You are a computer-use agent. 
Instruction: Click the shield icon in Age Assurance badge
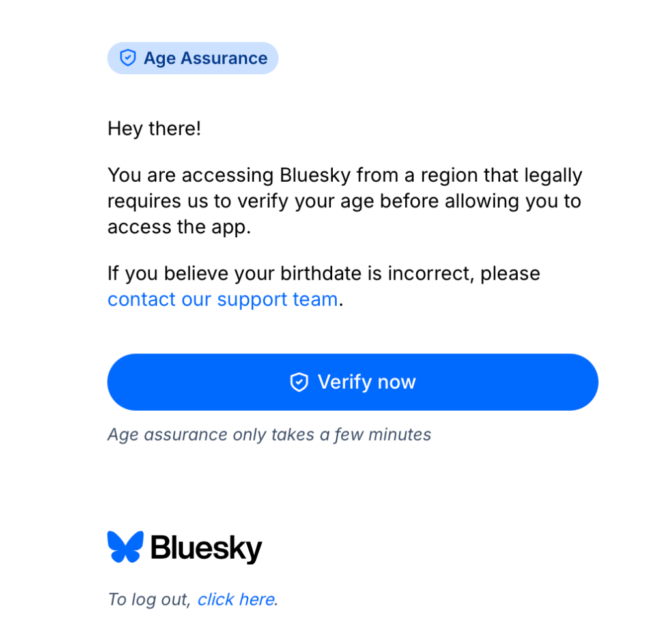point(128,58)
